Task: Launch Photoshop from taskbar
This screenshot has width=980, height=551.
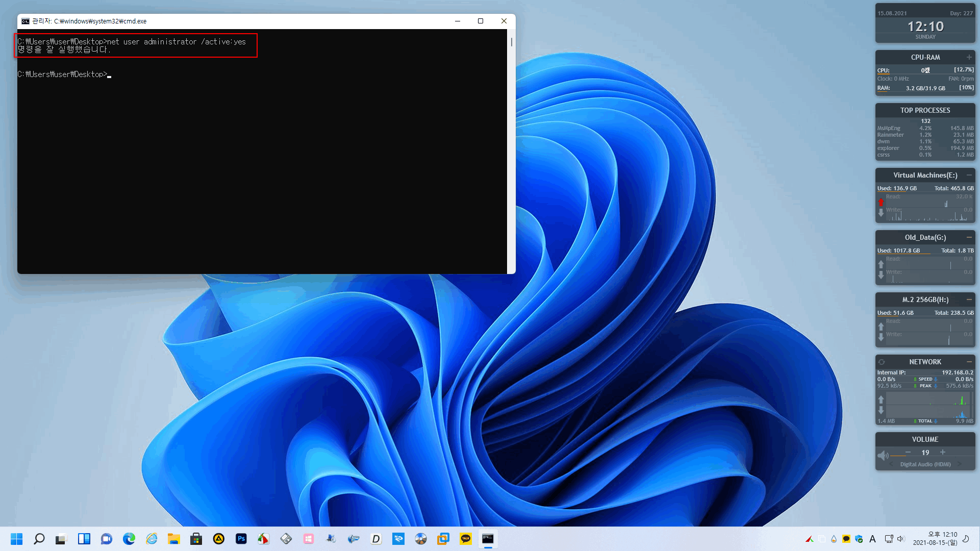Action: pos(241,539)
